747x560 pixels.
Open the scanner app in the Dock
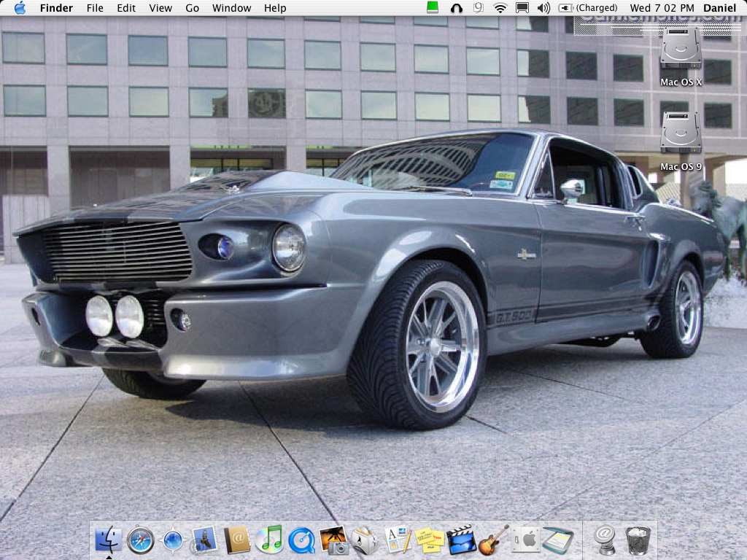pos(558,540)
